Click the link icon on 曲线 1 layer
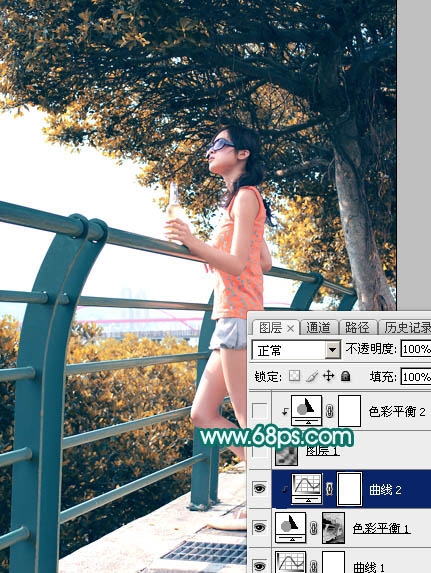431x573 pixels. (314, 566)
